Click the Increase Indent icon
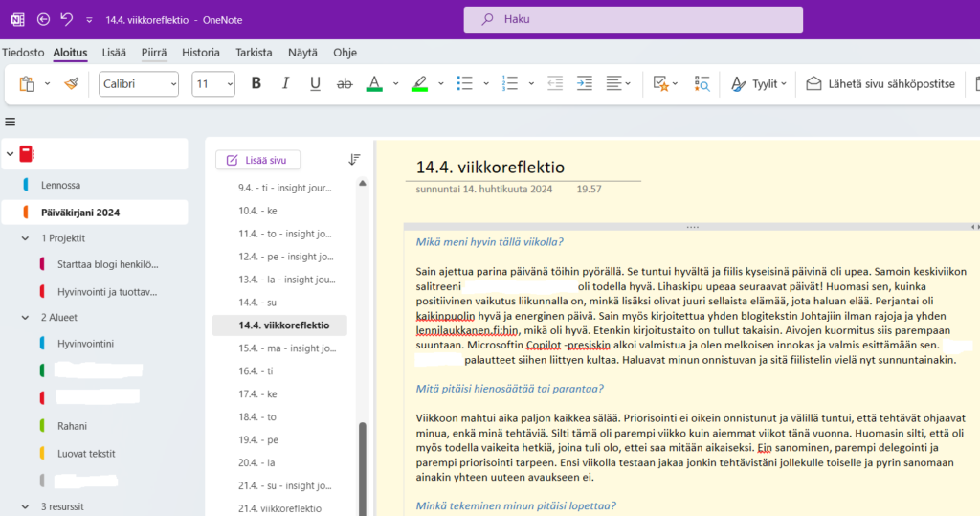Image resolution: width=980 pixels, height=516 pixels. [x=585, y=83]
